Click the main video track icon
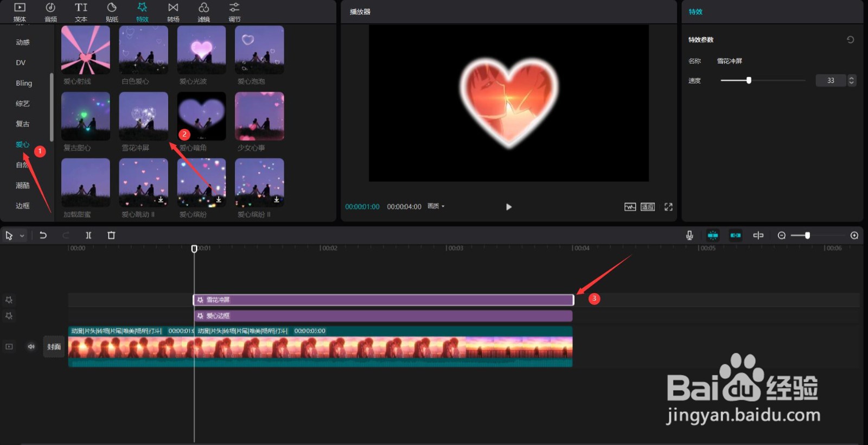 point(9,347)
